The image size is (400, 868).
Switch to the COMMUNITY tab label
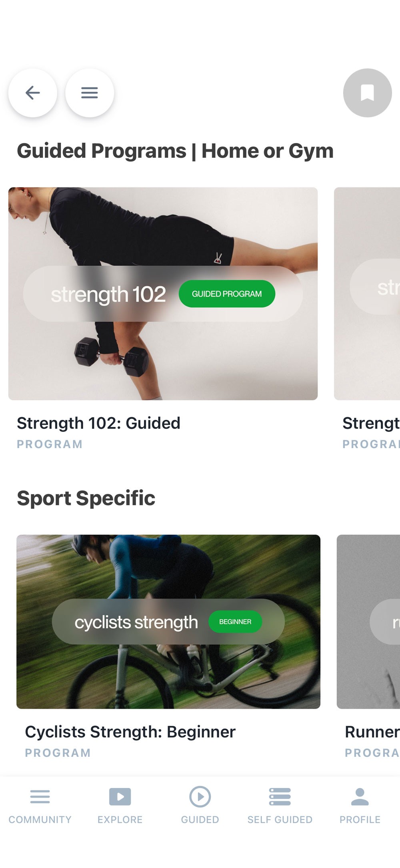[40, 820]
